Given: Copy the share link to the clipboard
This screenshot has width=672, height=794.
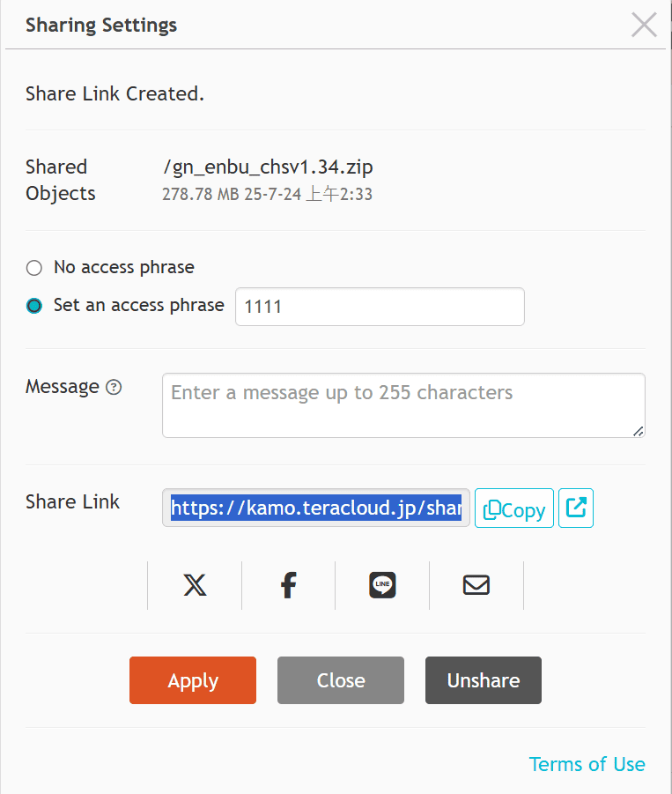Looking at the screenshot, I should [x=514, y=508].
